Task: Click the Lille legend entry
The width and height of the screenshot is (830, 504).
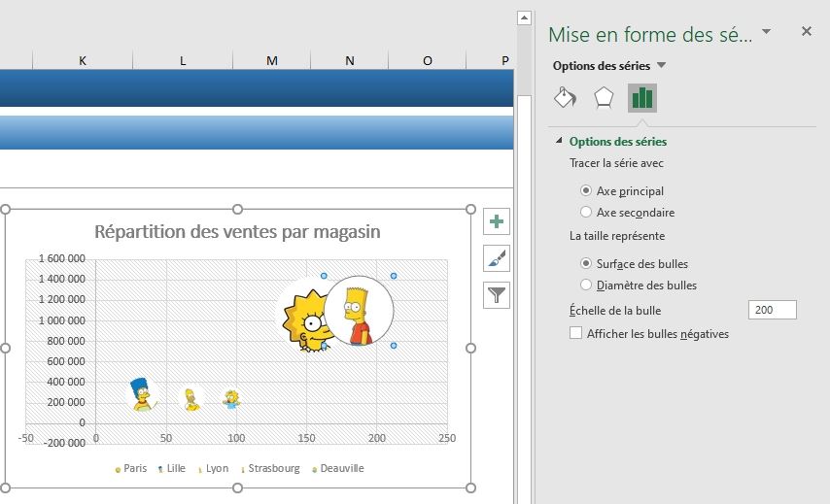Action: click(x=171, y=469)
